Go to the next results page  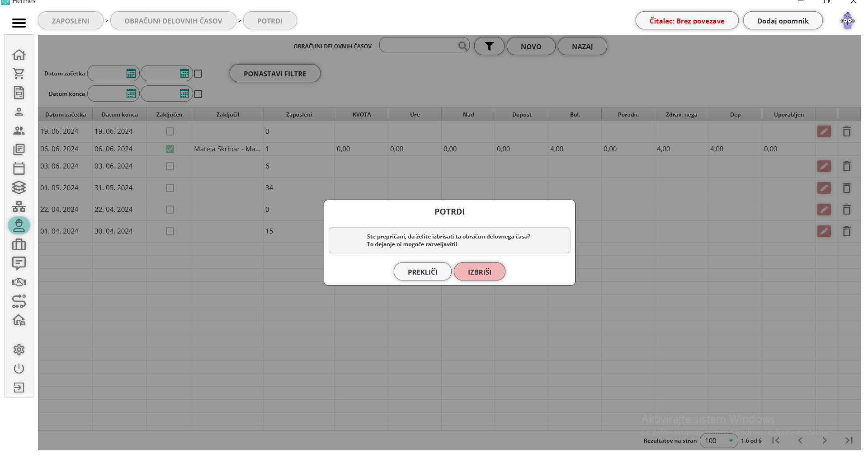pos(825,440)
